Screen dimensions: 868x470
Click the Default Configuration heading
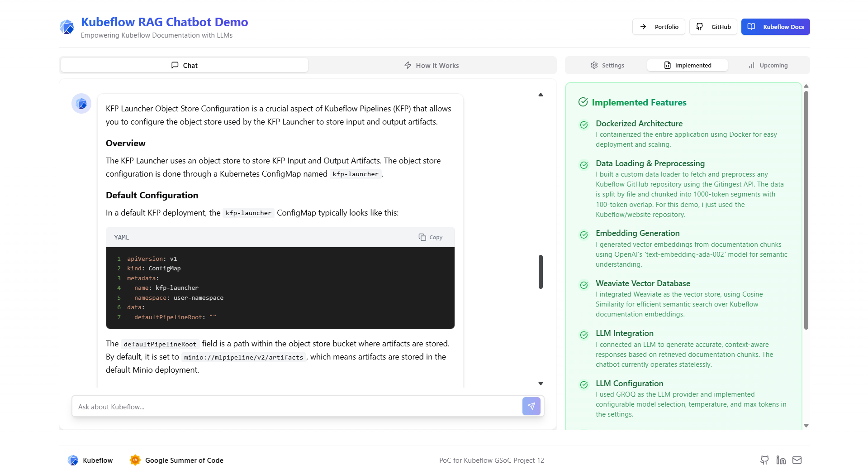152,195
